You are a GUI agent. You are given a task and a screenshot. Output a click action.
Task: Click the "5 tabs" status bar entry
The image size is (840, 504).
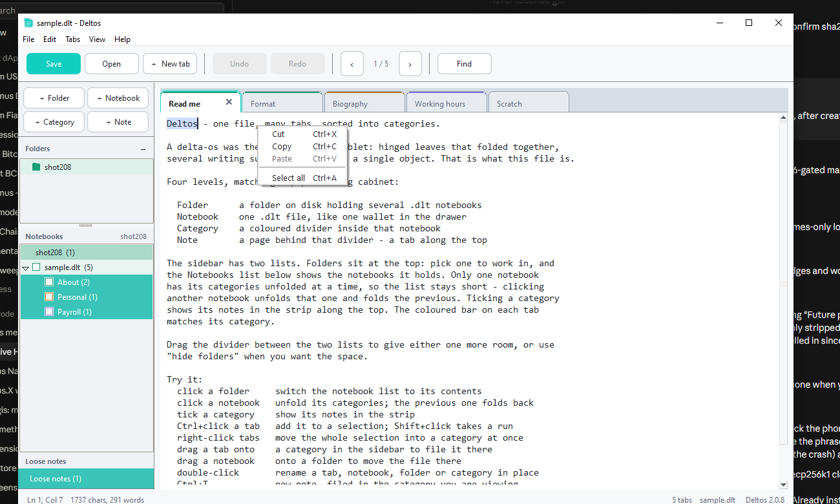(x=682, y=499)
